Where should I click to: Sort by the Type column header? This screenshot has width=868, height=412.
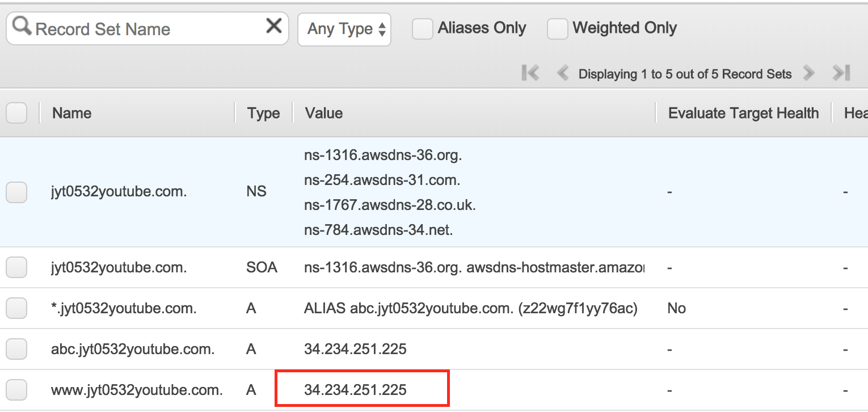pyautogui.click(x=264, y=113)
